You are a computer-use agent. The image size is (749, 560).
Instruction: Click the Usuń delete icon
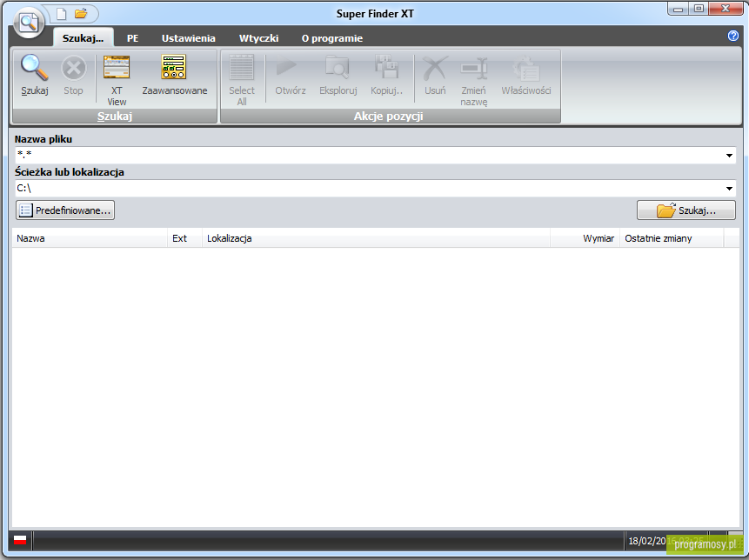[x=435, y=68]
